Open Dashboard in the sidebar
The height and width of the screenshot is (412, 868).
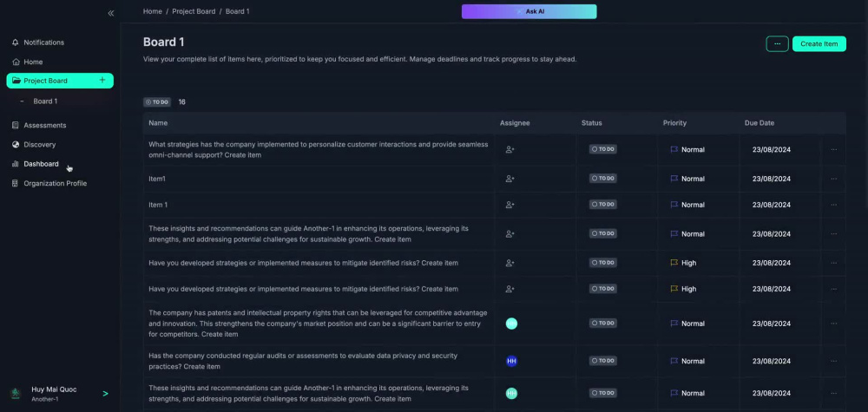41,164
